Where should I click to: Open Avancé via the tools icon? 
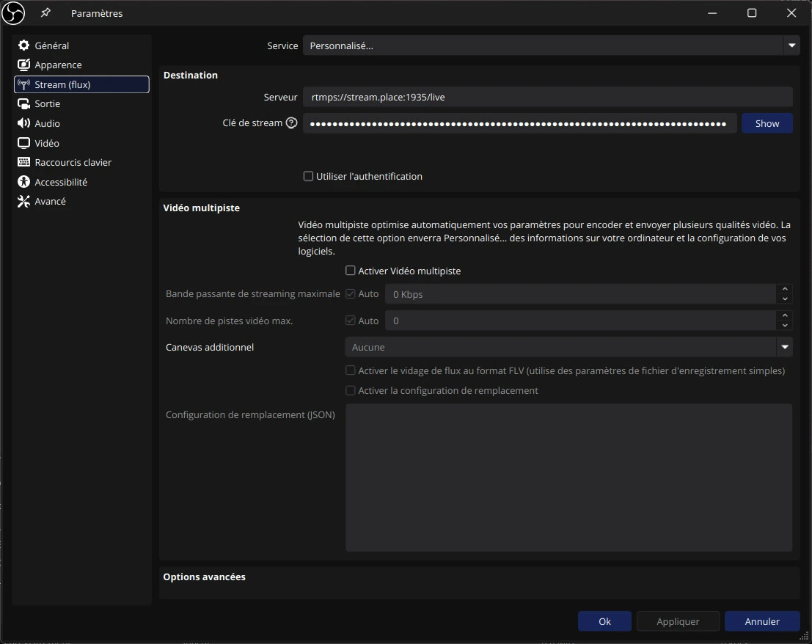click(23, 201)
